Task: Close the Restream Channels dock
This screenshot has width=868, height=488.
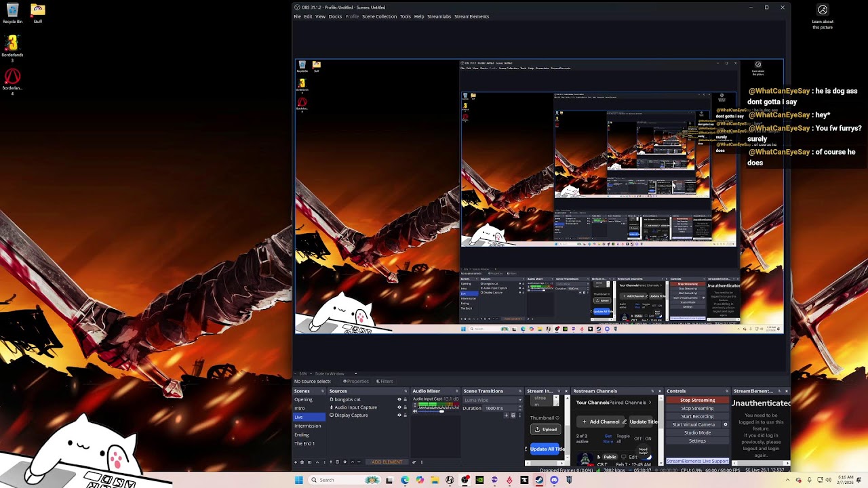Action: pos(660,391)
